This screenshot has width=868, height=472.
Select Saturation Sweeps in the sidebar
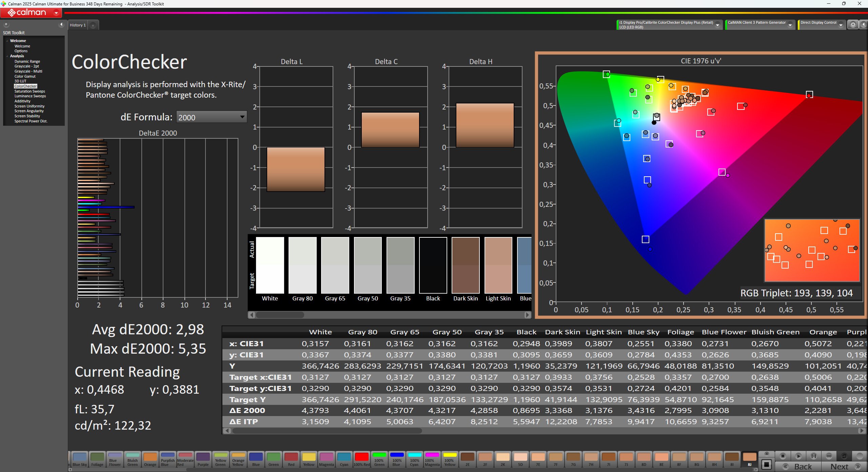[x=29, y=91]
